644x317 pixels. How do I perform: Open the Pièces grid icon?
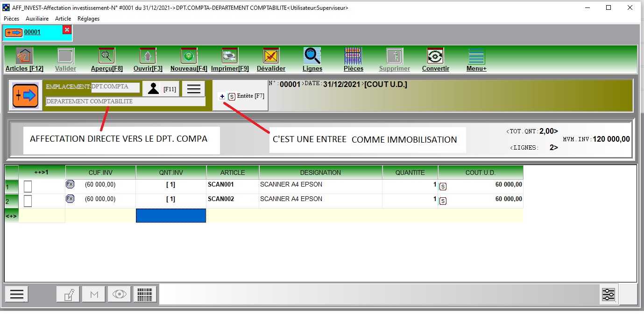353,57
